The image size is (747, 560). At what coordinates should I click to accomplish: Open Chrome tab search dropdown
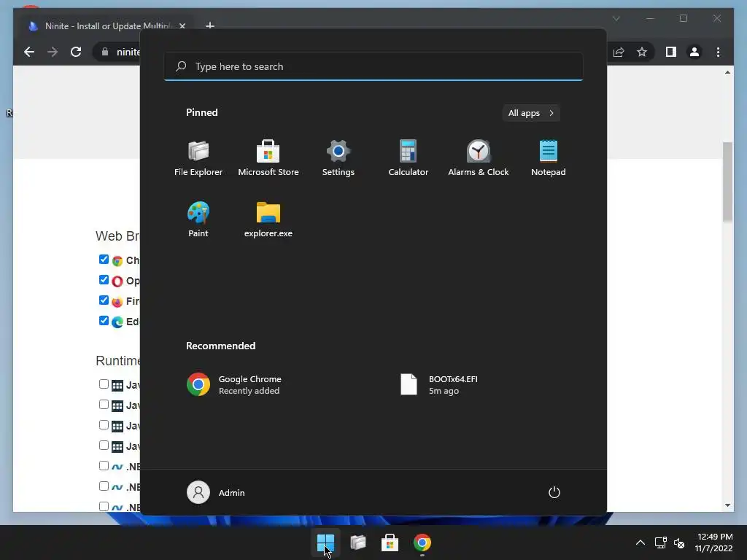pyautogui.click(x=616, y=18)
